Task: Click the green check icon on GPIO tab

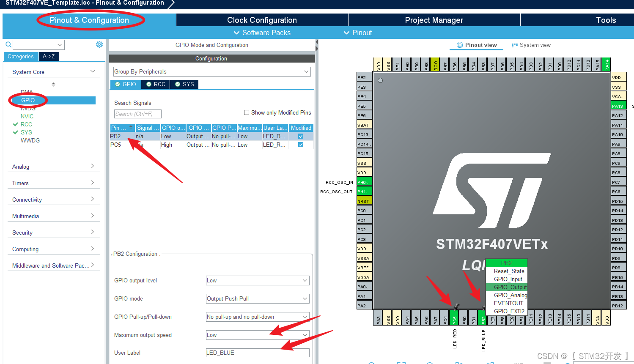Action: click(118, 84)
